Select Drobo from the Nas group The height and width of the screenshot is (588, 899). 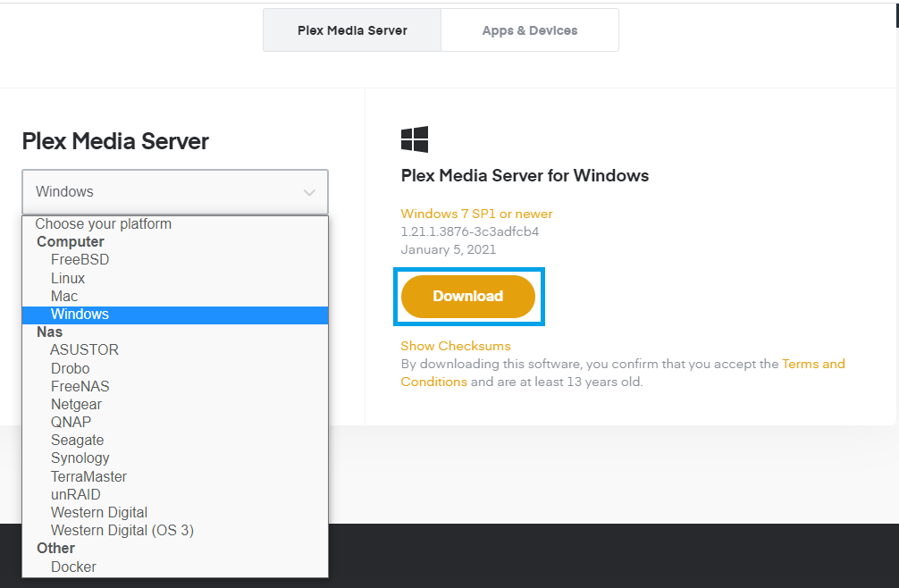click(175, 368)
